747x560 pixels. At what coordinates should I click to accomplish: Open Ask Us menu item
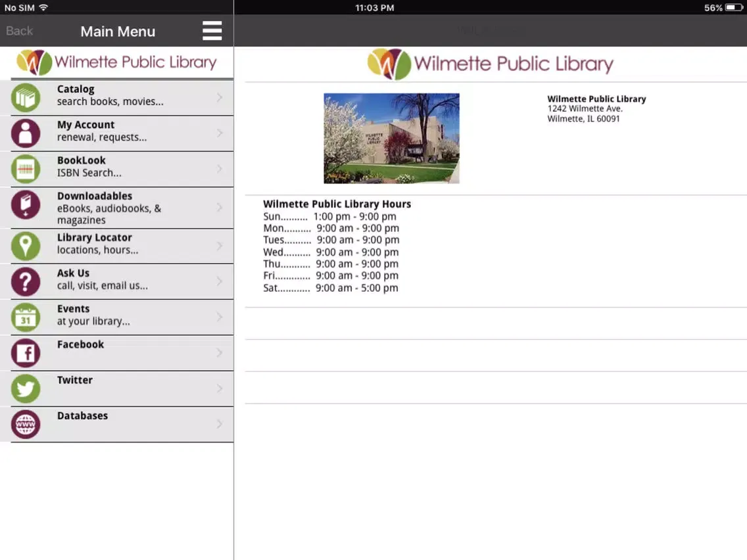point(117,281)
